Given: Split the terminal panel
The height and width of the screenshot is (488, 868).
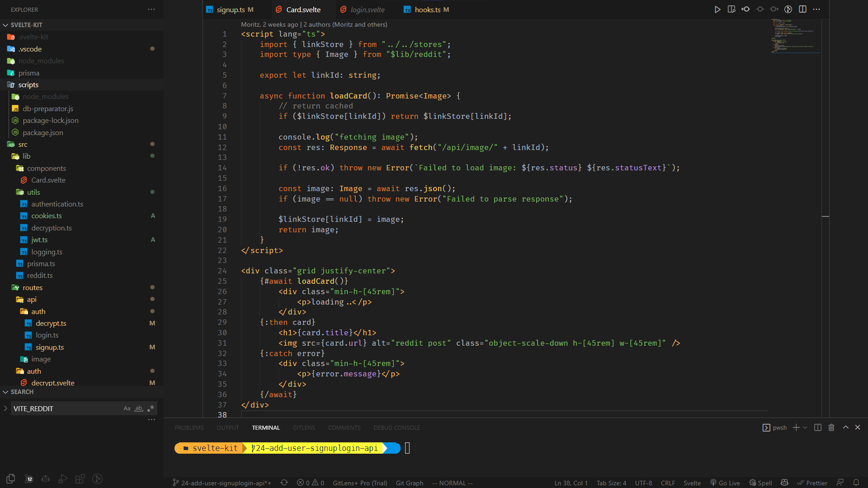Looking at the screenshot, I should (x=817, y=427).
